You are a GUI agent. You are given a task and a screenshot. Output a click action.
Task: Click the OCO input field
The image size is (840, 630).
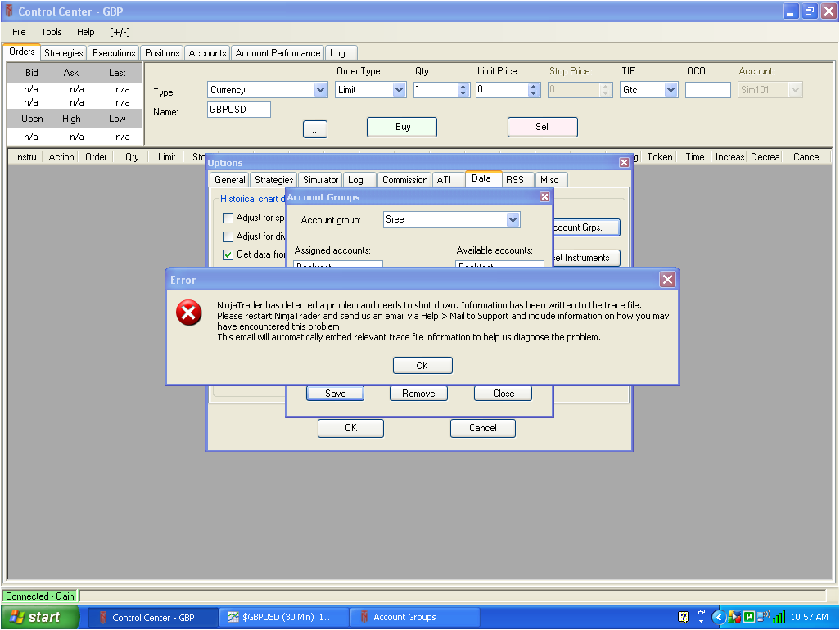[707, 90]
